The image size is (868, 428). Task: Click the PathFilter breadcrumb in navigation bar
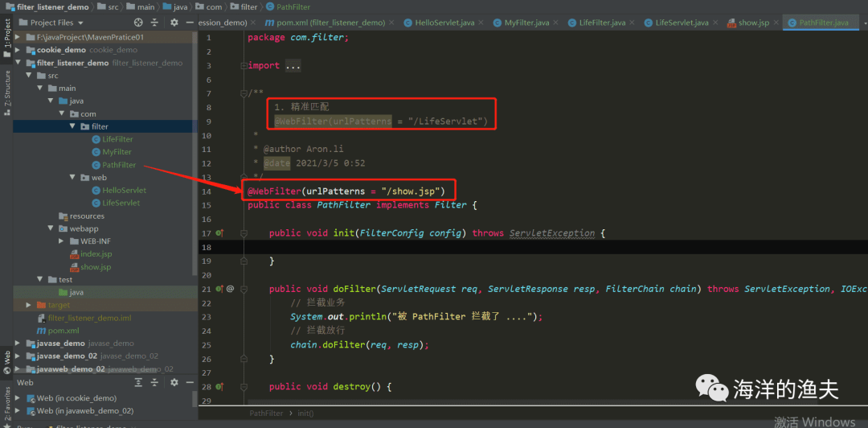pos(288,7)
